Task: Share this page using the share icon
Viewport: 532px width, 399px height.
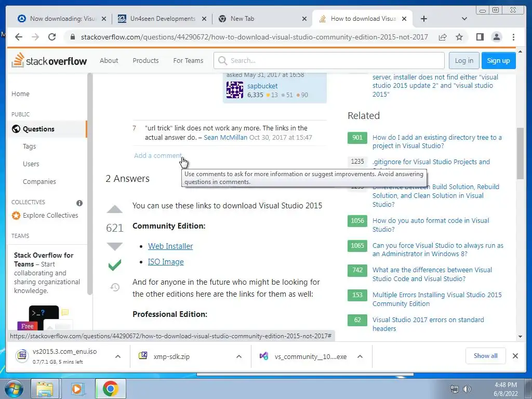Action: 443,37
